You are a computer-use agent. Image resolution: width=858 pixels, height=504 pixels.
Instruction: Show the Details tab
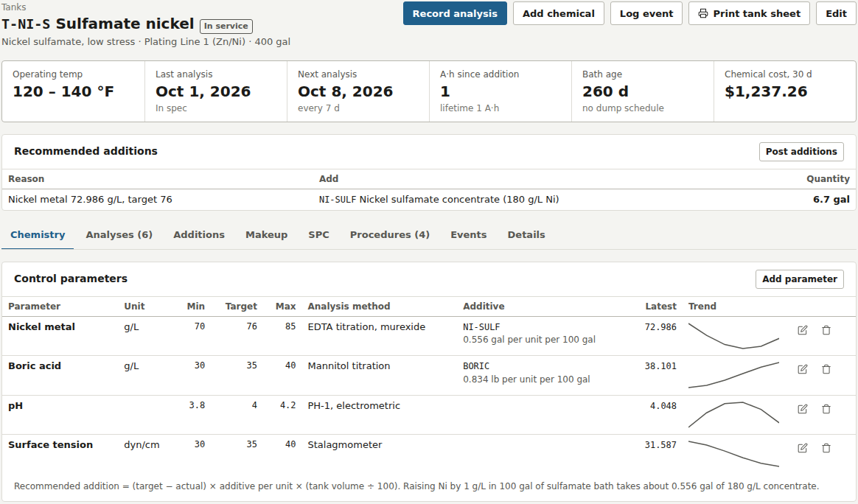coord(526,235)
